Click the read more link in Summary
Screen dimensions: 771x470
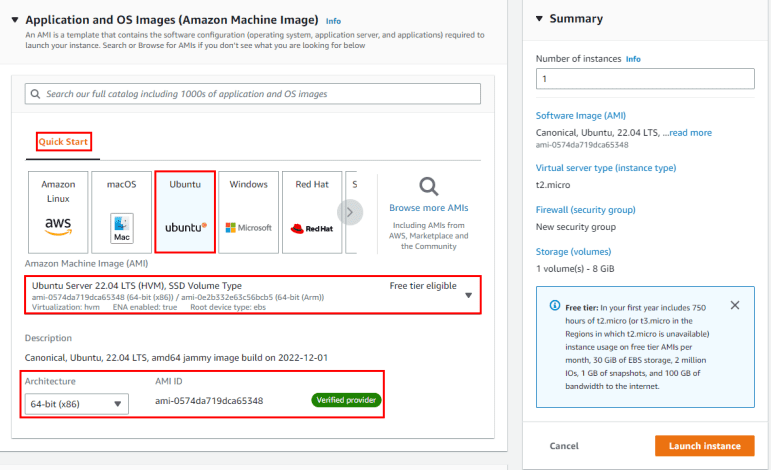click(x=690, y=132)
